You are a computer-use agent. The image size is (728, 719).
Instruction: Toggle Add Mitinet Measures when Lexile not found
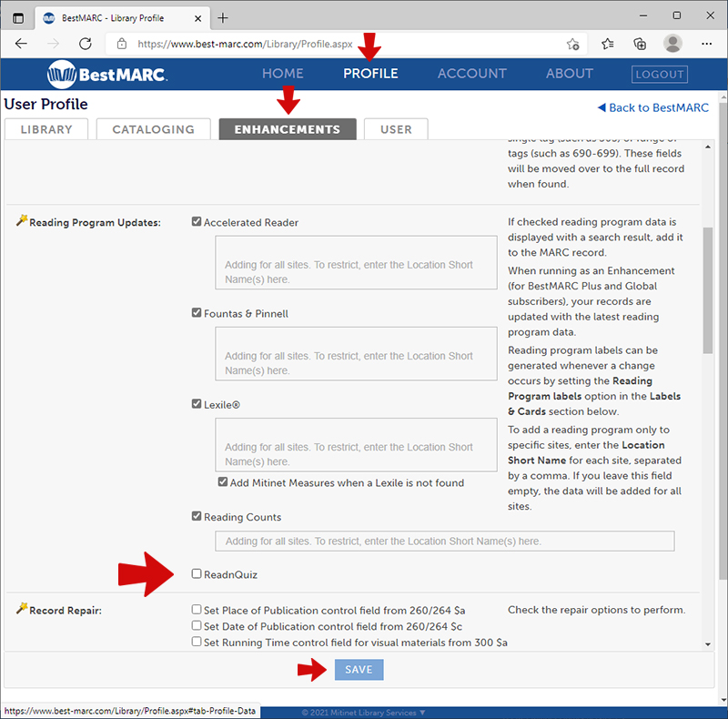tap(223, 481)
